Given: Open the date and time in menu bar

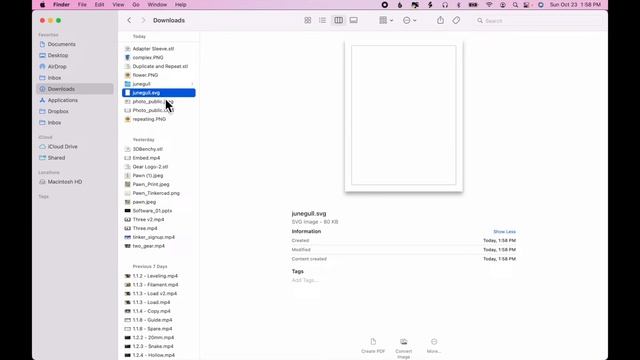Looking at the screenshot, I should (575, 5).
